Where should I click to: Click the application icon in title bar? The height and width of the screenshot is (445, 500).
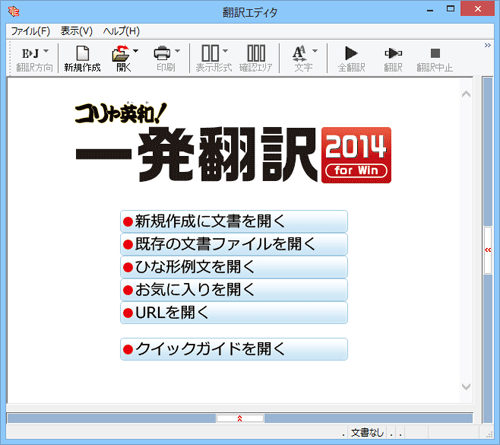click(x=14, y=12)
